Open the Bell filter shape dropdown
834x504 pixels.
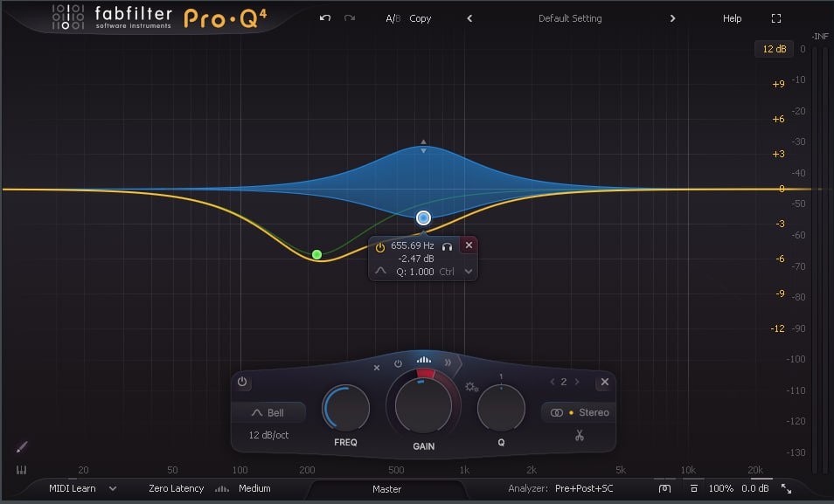point(268,412)
